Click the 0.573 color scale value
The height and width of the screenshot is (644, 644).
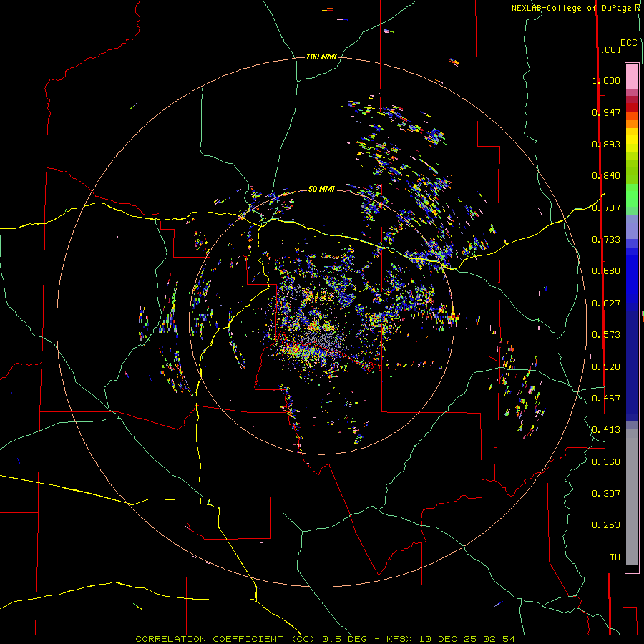(606, 335)
